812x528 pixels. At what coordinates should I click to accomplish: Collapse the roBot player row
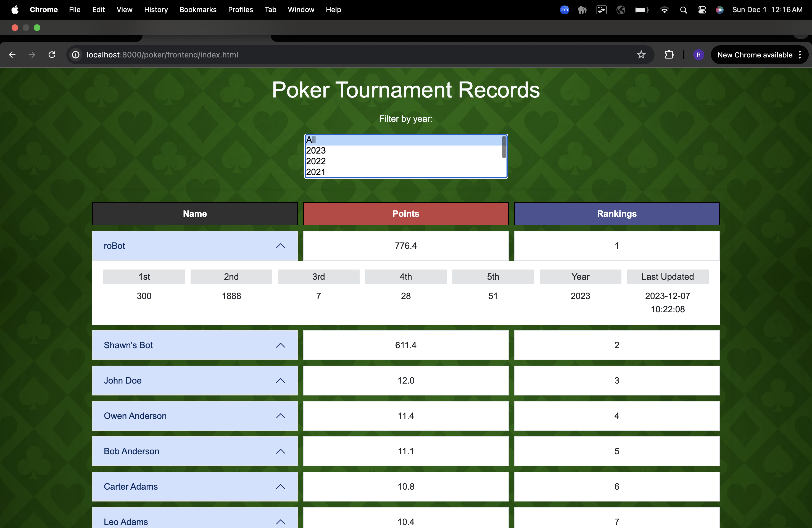coord(280,245)
